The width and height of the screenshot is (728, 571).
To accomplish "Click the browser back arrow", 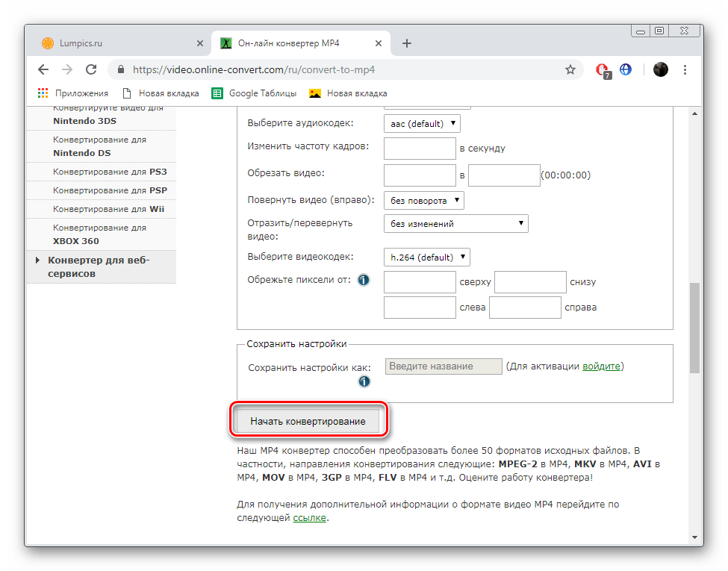I will (x=43, y=69).
